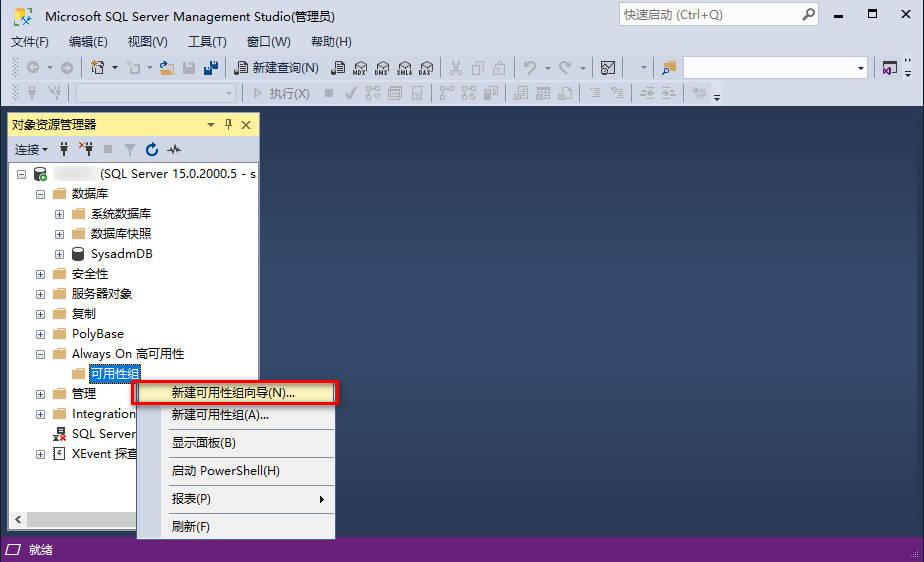924x562 pixels.
Task: Click the DMX query icon
Action: point(382,68)
